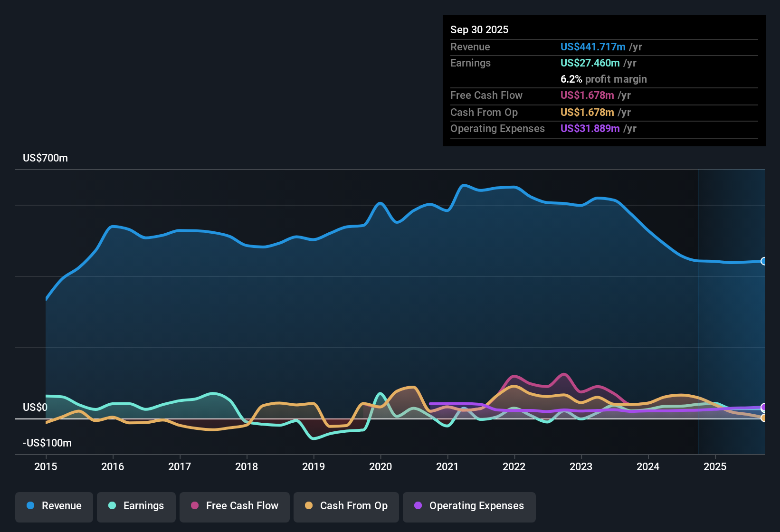Image resolution: width=780 pixels, height=532 pixels.
Task: Select the 2025 label on the timeline
Action: [x=715, y=467]
